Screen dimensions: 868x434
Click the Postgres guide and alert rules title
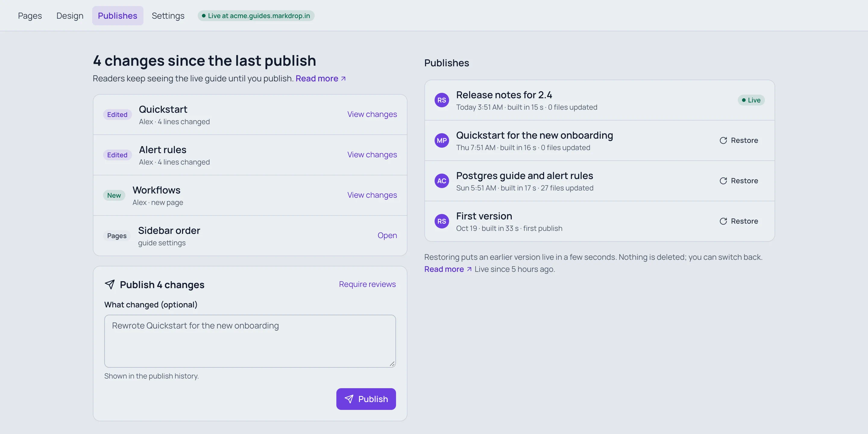[524, 176]
